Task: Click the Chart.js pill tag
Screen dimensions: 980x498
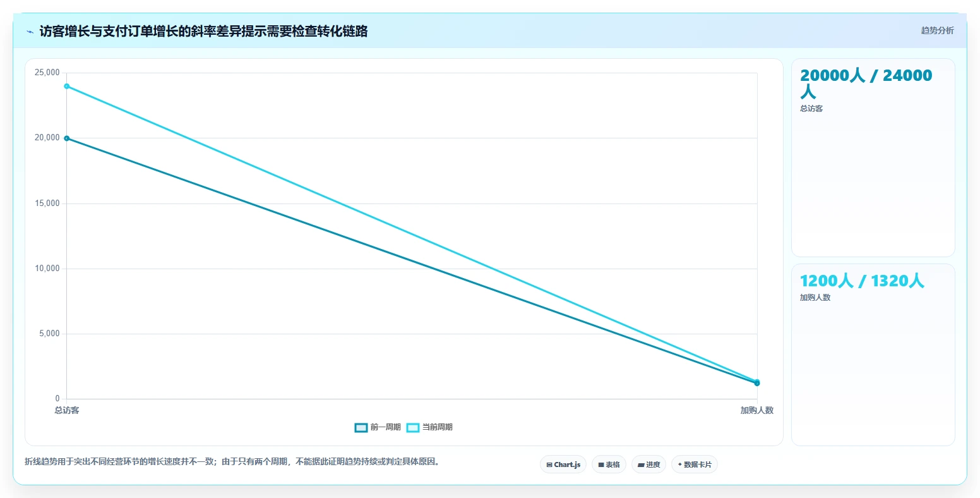Action: 563,465
